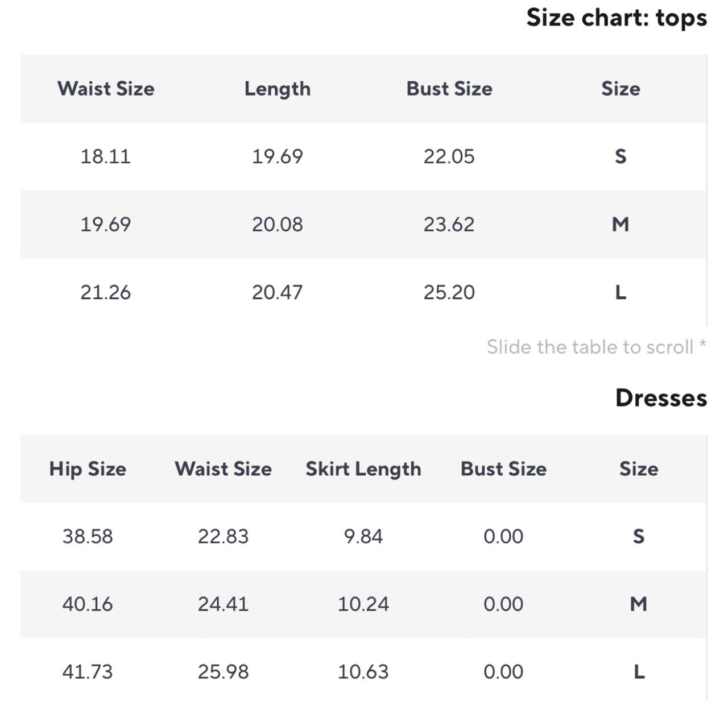The height and width of the screenshot is (701, 728).
Task: Click the Size header in tops table
Action: coord(621,89)
